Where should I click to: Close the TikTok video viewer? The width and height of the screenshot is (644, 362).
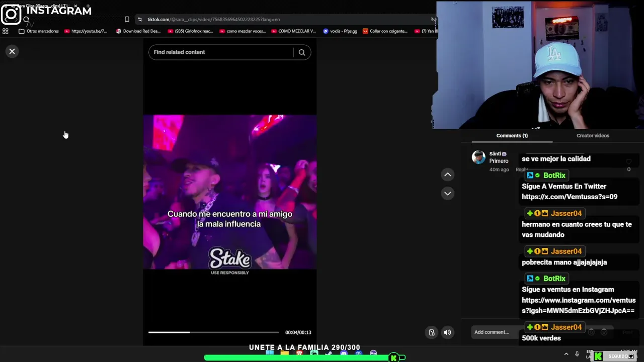pyautogui.click(x=12, y=51)
